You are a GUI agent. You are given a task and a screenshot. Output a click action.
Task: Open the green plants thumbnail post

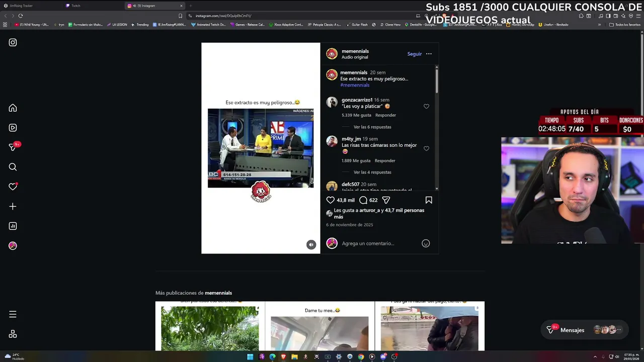coord(210,326)
